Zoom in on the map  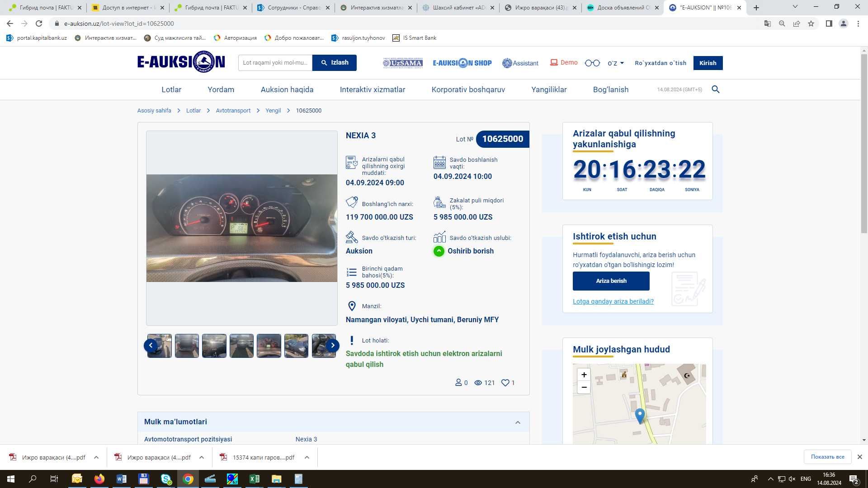pos(584,375)
